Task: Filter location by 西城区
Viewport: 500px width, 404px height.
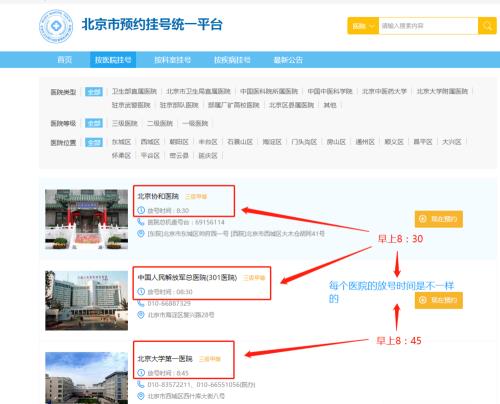Action: tap(150, 142)
